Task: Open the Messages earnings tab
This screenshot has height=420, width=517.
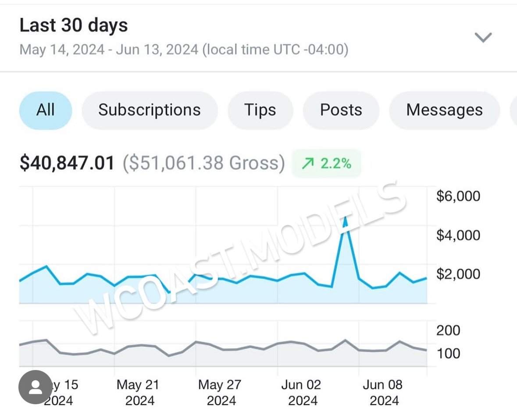Action: coord(444,110)
